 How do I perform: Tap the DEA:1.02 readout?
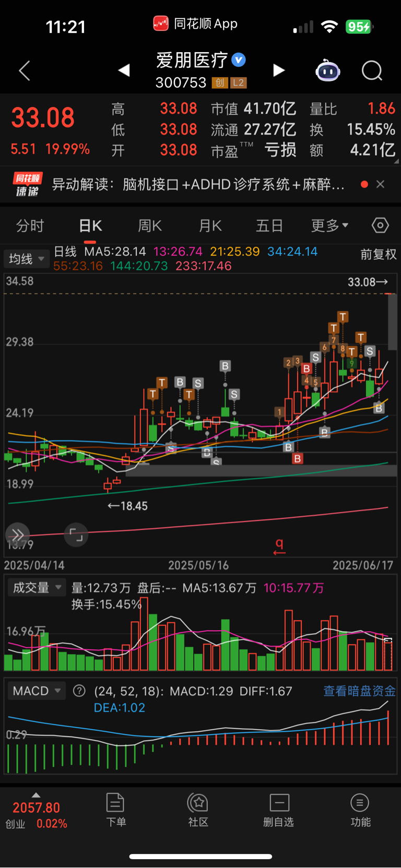(120, 708)
